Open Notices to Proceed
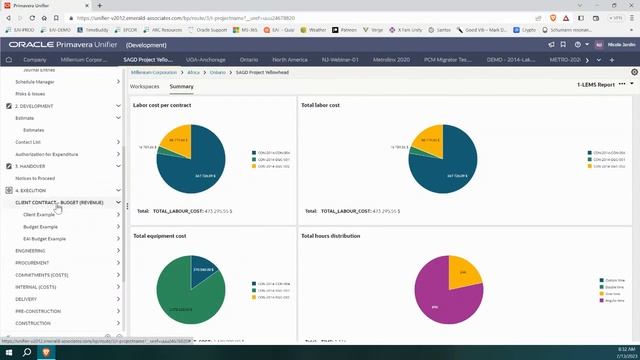 click(x=35, y=178)
